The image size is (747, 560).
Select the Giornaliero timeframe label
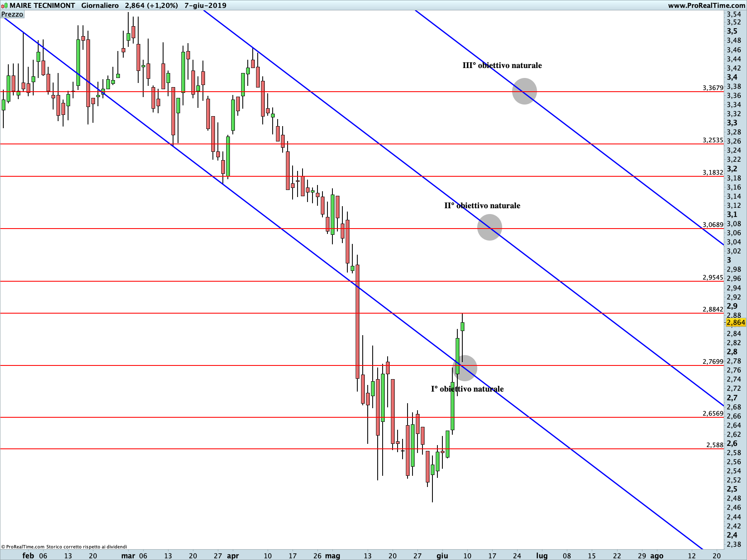(x=100, y=5)
